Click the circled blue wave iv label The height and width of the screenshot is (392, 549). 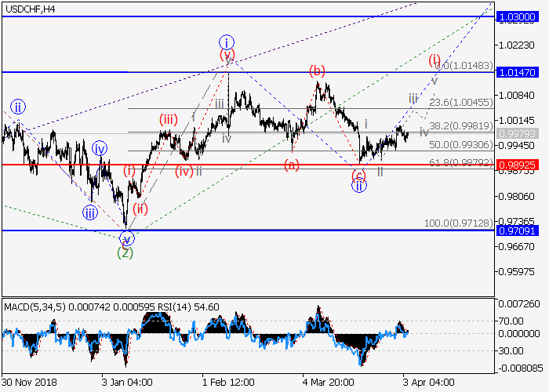99,148
